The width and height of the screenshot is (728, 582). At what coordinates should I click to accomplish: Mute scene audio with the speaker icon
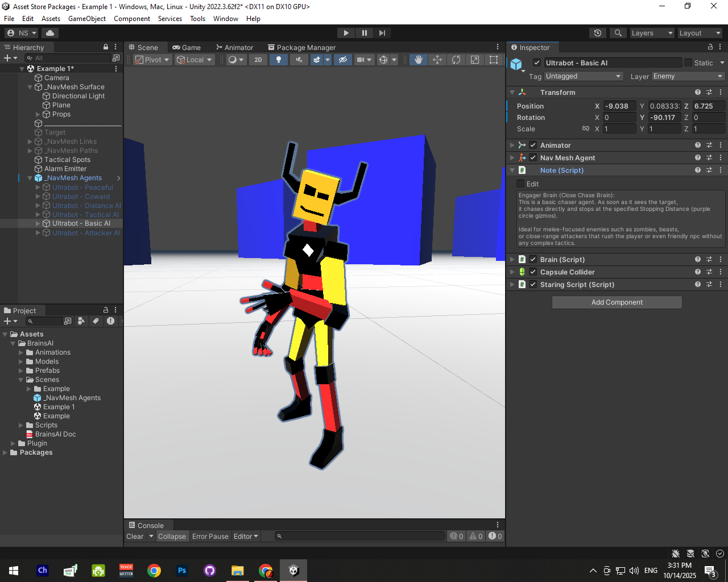[299, 60]
